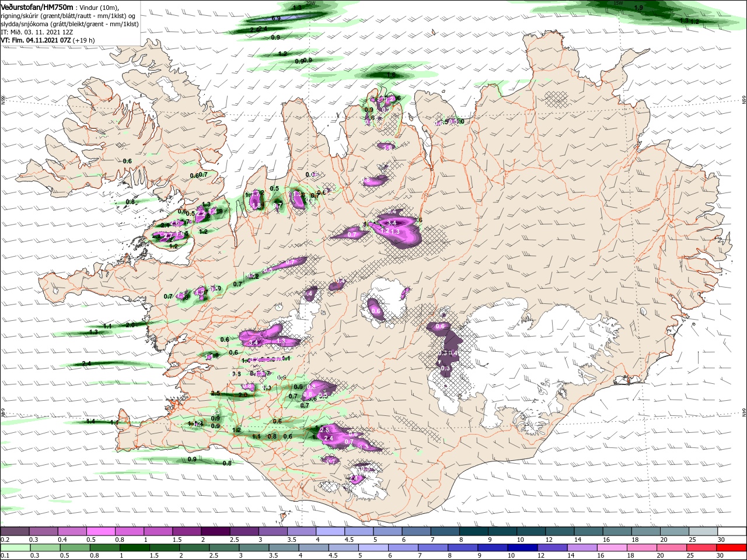Pick the top-row dark purple swatch labeled 2
Image resolution: width=747 pixels, height=560 pixels.
215,531
